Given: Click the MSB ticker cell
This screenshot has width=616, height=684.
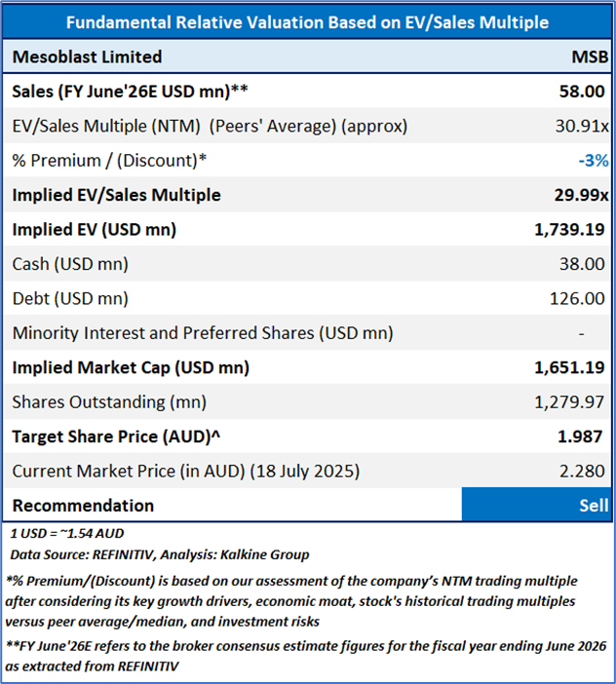Looking at the screenshot, I should (x=590, y=57).
